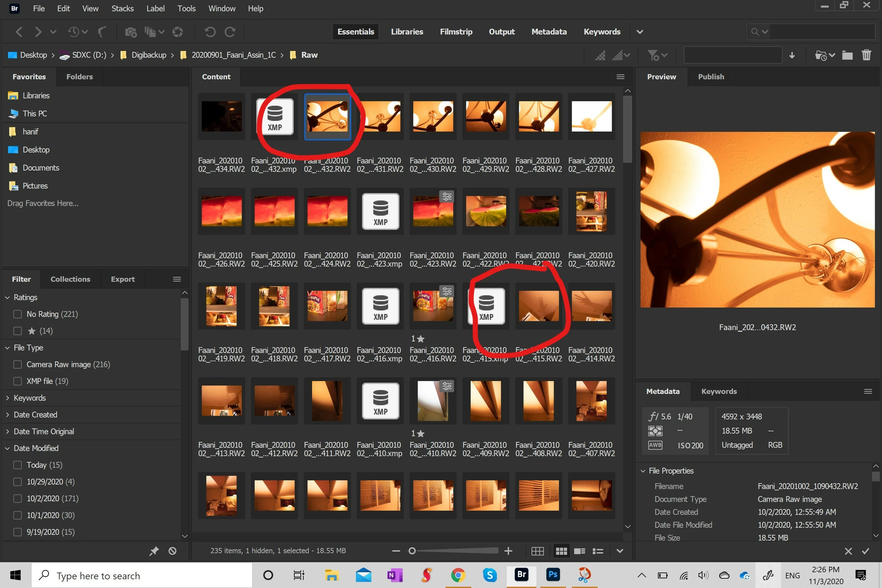The image size is (882, 588).
Task: Click the delete item trash icon
Action: coord(866,55)
